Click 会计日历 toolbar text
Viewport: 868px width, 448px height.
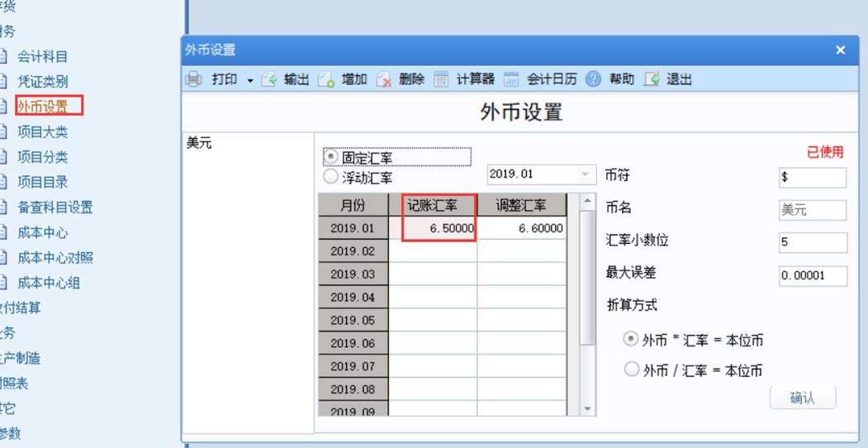552,79
